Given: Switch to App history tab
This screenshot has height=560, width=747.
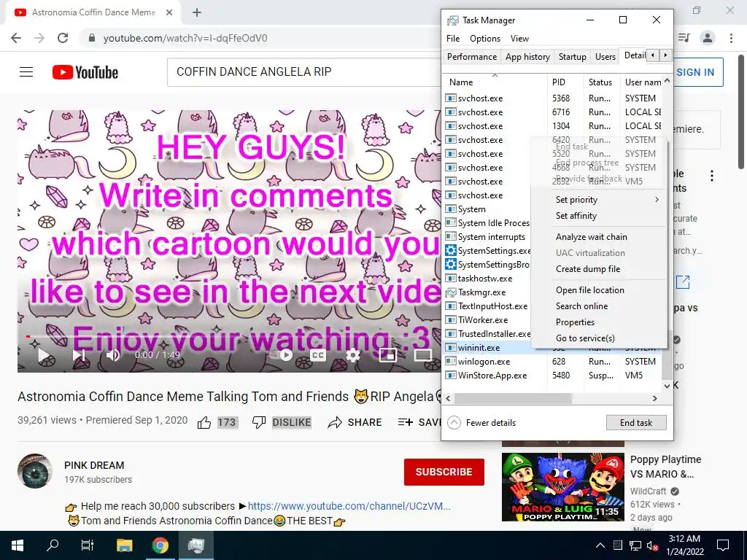Looking at the screenshot, I should [x=527, y=57].
